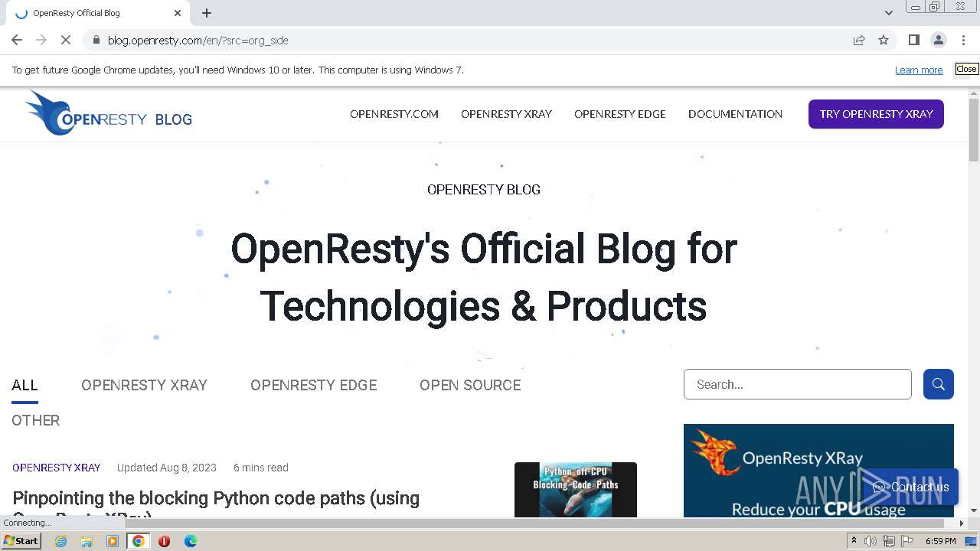980x551 pixels.
Task: Open the OPENRESTY.COM nav link
Action: coord(394,114)
